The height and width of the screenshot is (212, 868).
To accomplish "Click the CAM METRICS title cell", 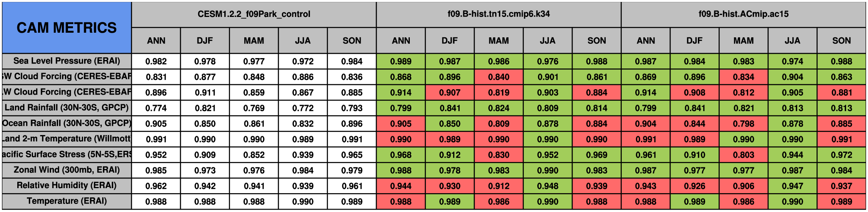I will tap(66, 28).
